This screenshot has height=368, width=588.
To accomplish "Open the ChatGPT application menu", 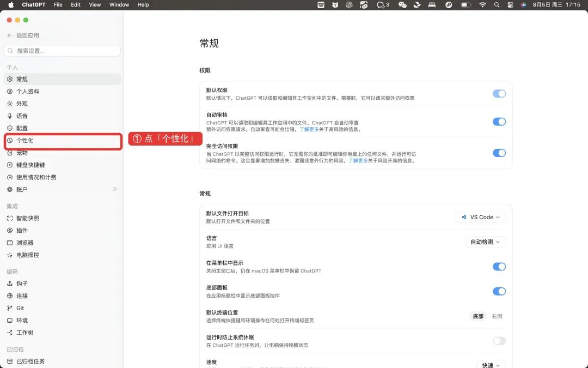I will (x=33, y=5).
